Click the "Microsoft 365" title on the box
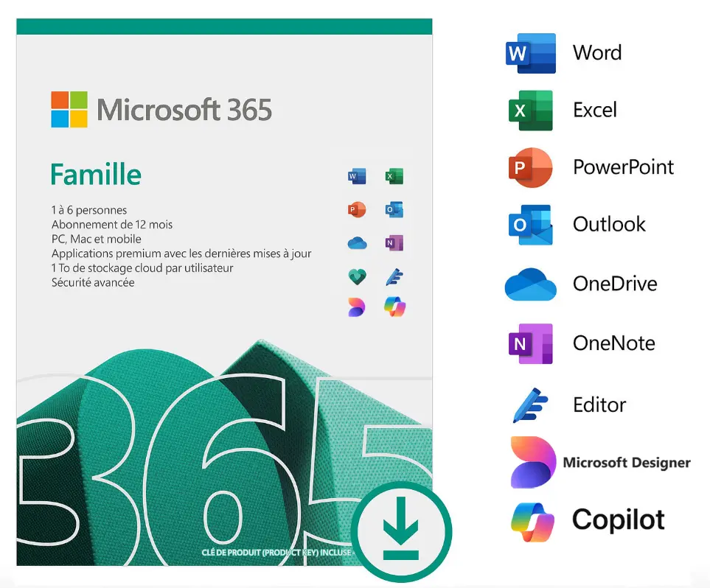This screenshot has height=588, width=710. click(x=184, y=110)
